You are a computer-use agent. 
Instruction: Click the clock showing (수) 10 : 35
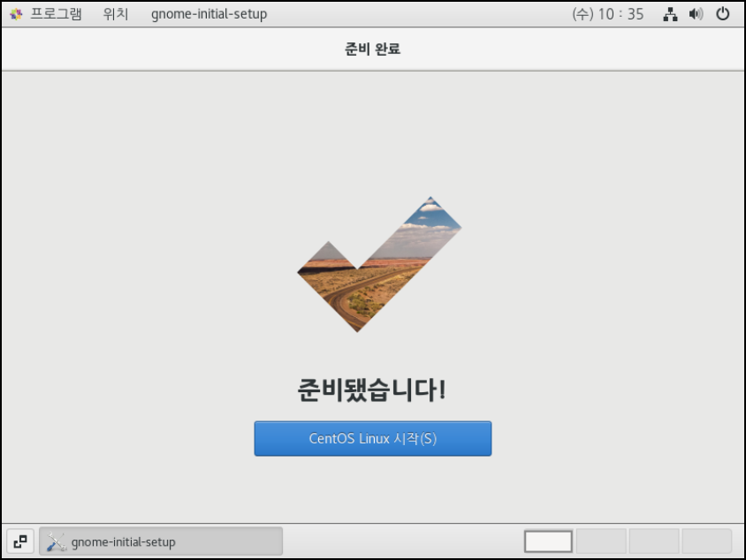[x=607, y=14]
